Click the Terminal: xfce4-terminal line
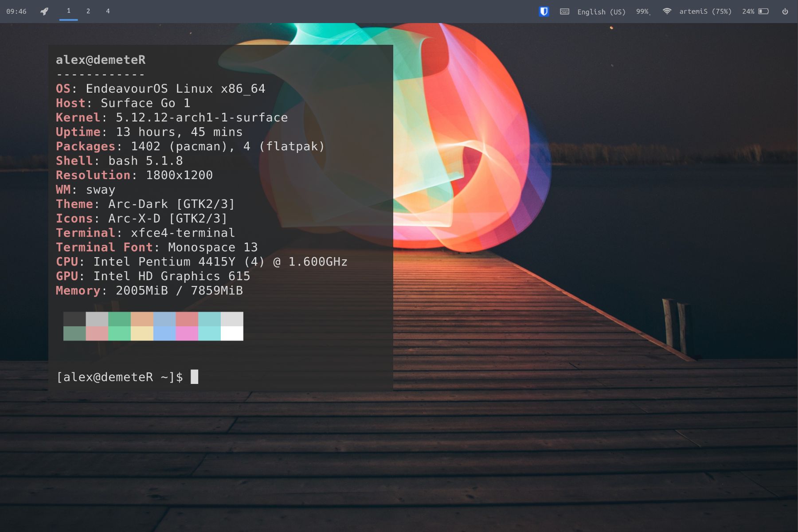The height and width of the screenshot is (532, 798). 145,233
